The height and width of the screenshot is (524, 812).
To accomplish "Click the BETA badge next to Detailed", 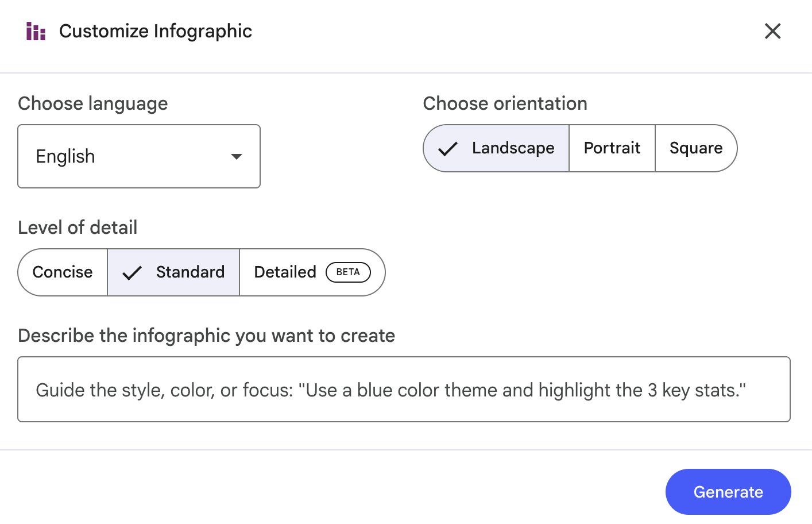I will click(x=348, y=272).
